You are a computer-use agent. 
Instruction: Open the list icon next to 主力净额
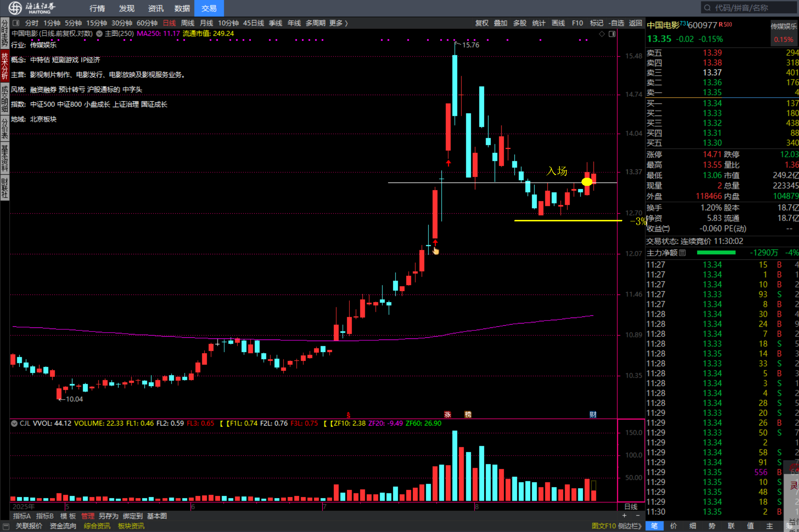[x=682, y=253]
